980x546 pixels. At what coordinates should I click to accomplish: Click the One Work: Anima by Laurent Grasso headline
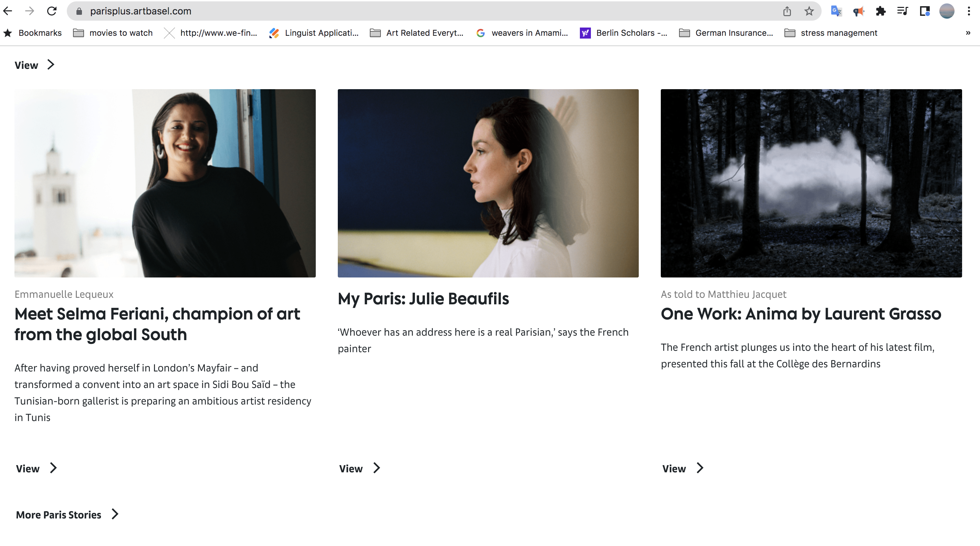tap(801, 314)
